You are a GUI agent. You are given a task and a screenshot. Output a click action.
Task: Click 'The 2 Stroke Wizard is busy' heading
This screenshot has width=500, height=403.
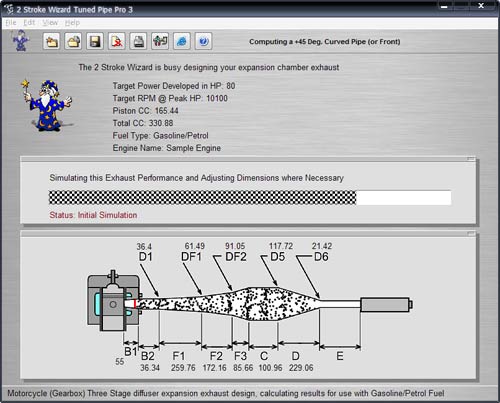(x=209, y=67)
